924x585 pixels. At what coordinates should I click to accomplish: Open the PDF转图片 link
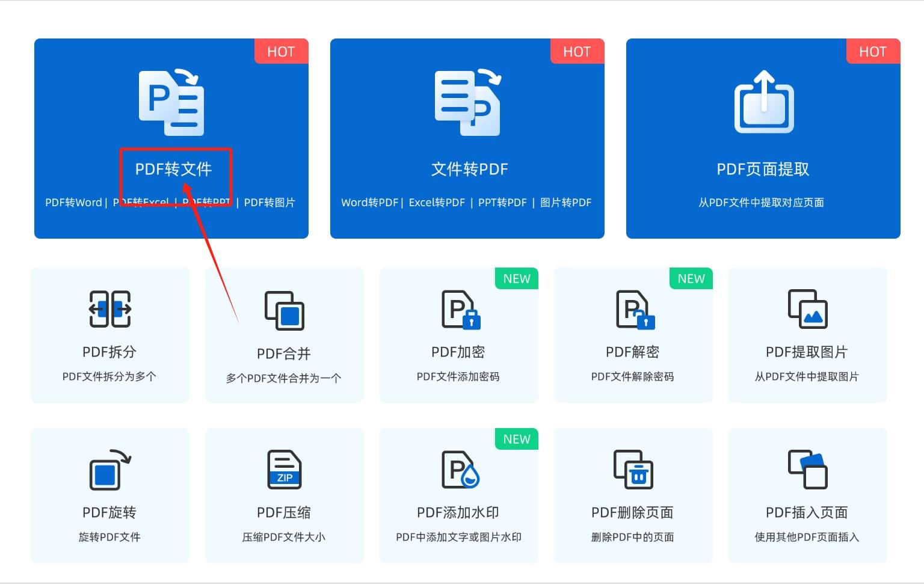pyautogui.click(x=269, y=202)
